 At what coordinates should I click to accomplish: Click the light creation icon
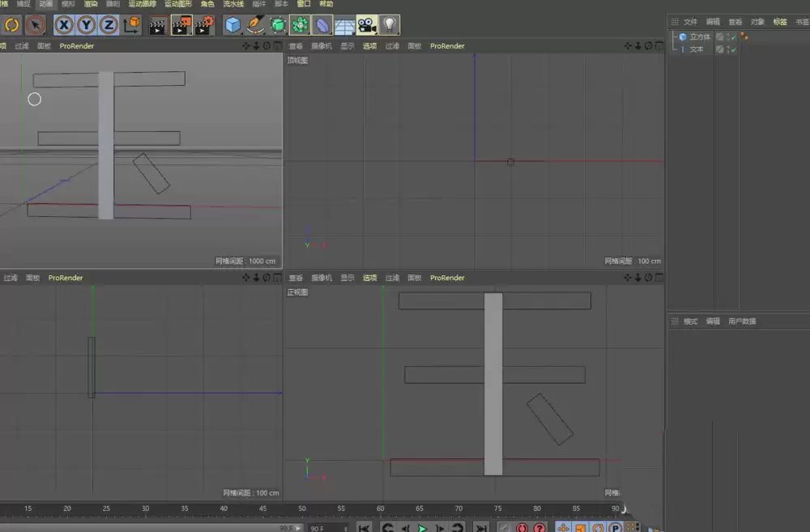pos(390,24)
